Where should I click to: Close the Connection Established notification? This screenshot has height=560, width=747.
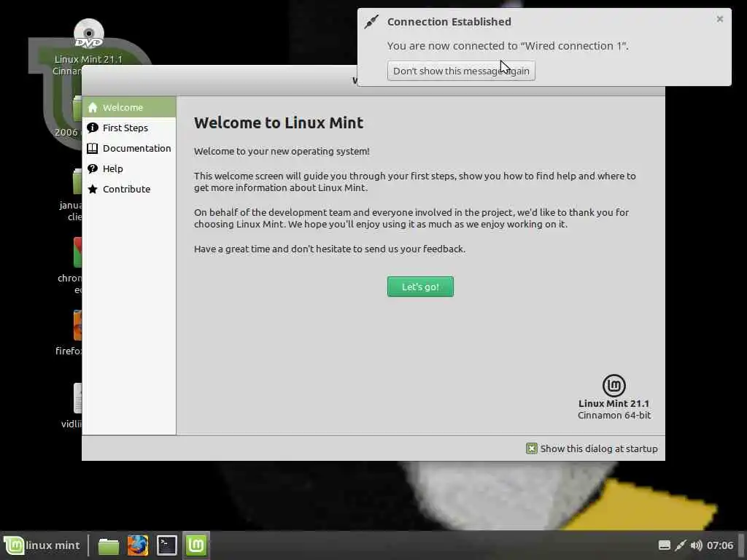720,19
